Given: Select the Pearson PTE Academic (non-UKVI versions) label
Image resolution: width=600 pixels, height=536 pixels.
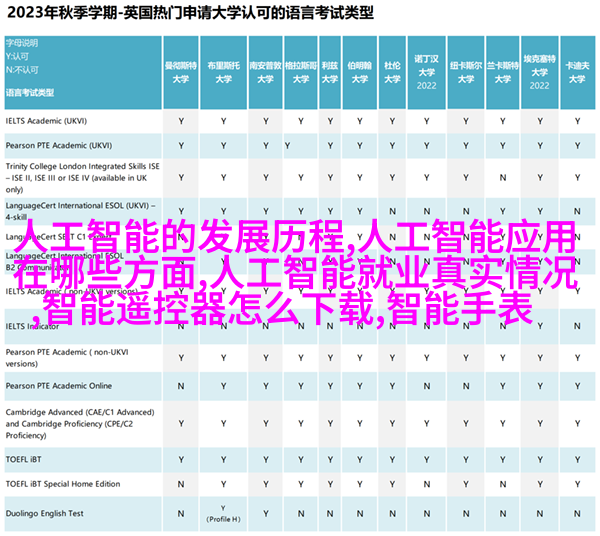Looking at the screenshot, I should click(x=67, y=358).
